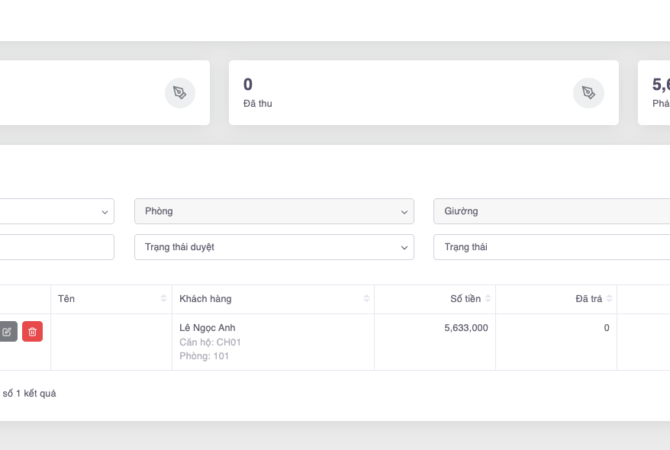Click the pen icon in the leftmost summary card
The width and height of the screenshot is (670, 450).
pyautogui.click(x=179, y=93)
